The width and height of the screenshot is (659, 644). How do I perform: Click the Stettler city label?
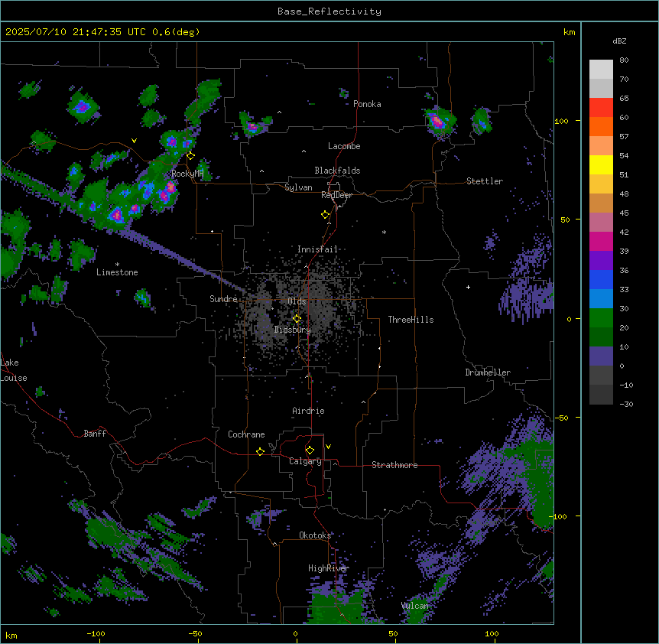pos(485,181)
